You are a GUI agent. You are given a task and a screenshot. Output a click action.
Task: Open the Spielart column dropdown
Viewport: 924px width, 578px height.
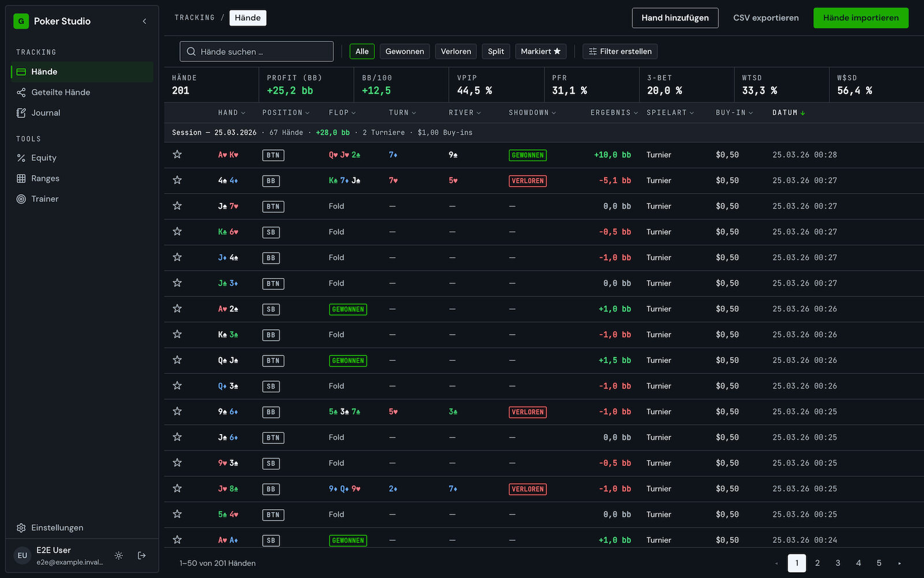pyautogui.click(x=670, y=113)
